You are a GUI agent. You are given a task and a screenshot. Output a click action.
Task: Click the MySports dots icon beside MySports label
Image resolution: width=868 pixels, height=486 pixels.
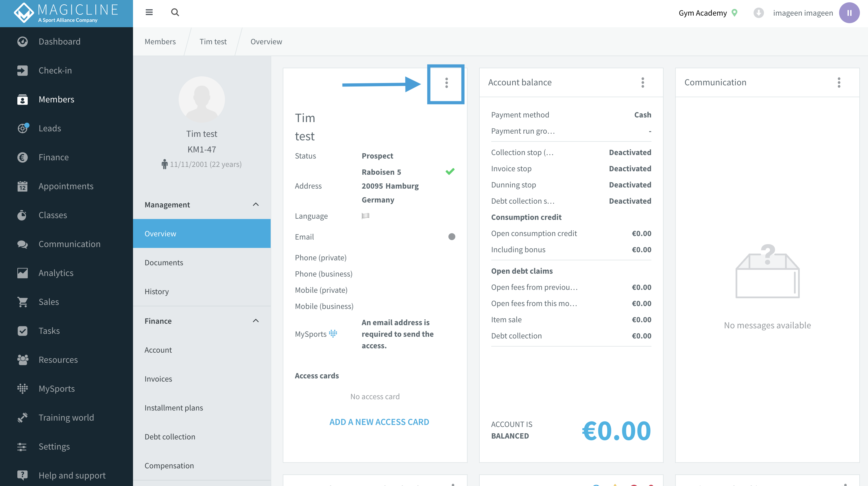coord(333,334)
